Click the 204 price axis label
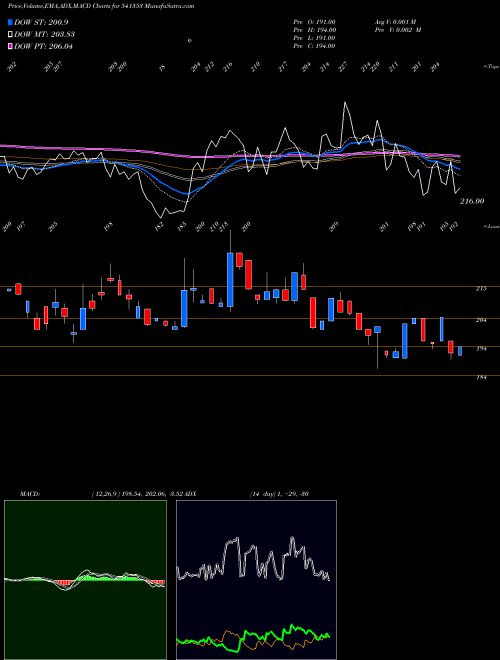Viewport: 500px width, 660px height. (481, 320)
